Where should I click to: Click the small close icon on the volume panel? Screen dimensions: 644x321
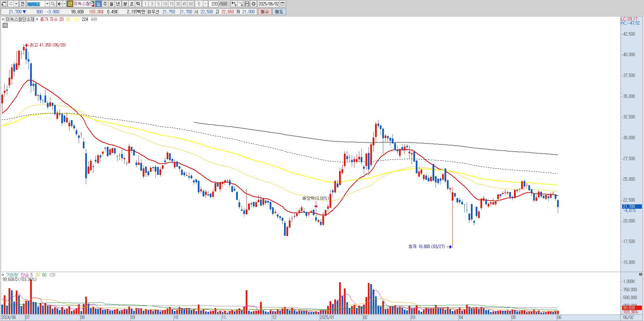(641, 274)
